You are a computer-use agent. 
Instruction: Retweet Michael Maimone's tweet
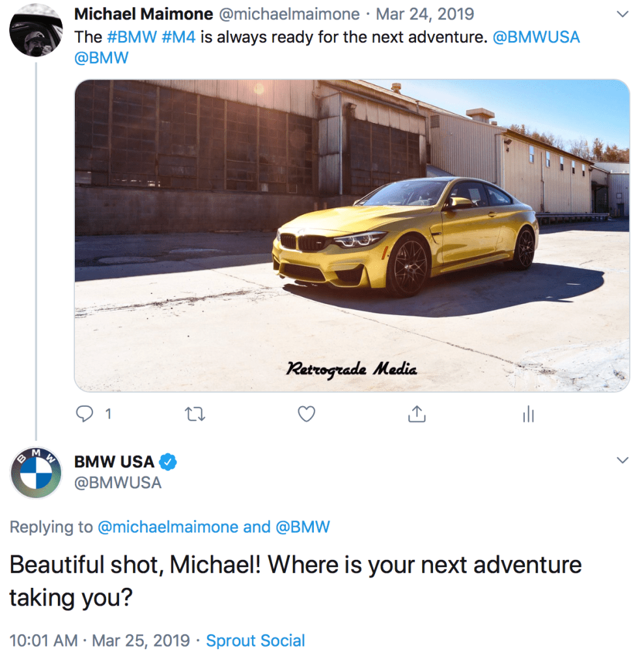195,413
